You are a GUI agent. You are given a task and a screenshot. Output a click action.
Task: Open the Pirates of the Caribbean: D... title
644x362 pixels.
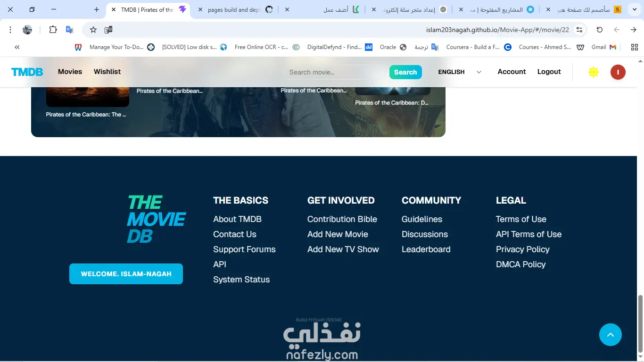392,103
